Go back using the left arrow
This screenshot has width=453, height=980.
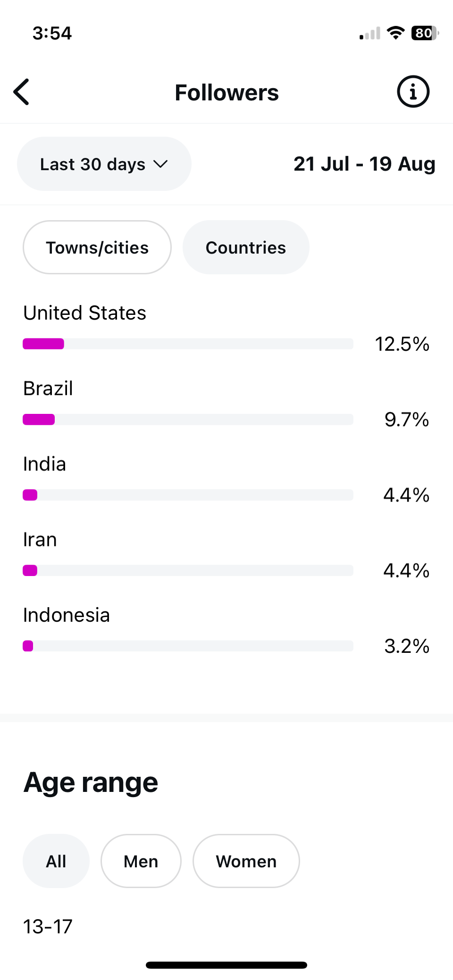tap(22, 92)
